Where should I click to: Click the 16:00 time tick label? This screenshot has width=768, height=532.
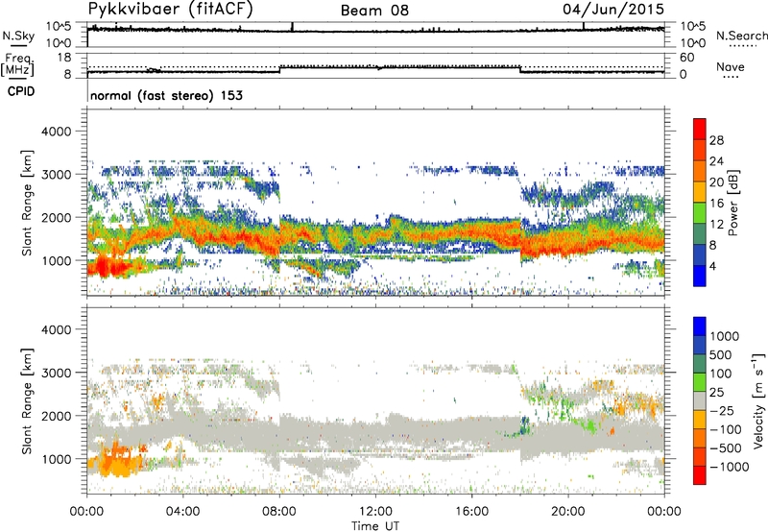471,512
